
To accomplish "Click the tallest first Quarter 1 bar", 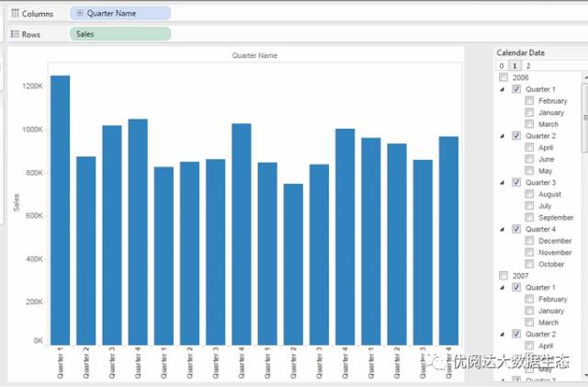I will point(60,210).
